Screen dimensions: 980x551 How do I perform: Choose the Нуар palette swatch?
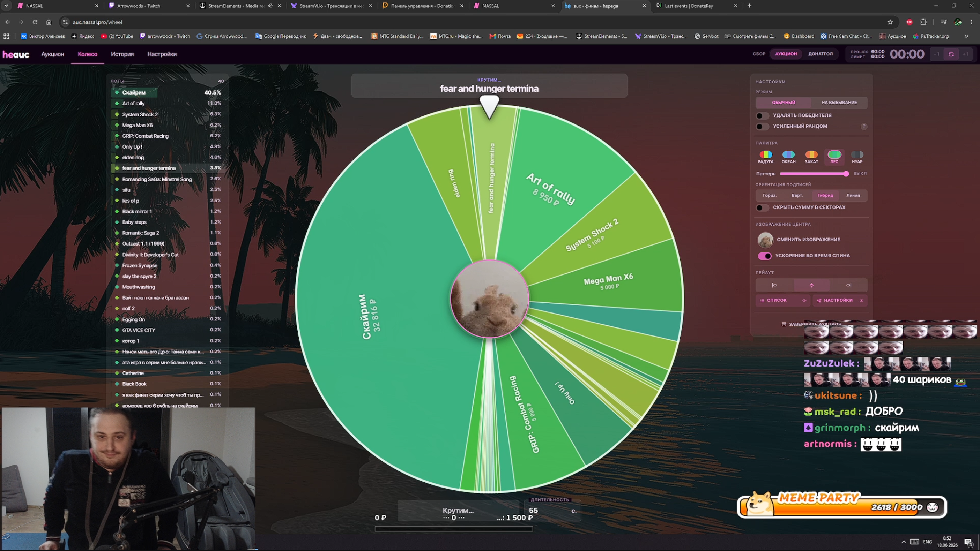[857, 157]
